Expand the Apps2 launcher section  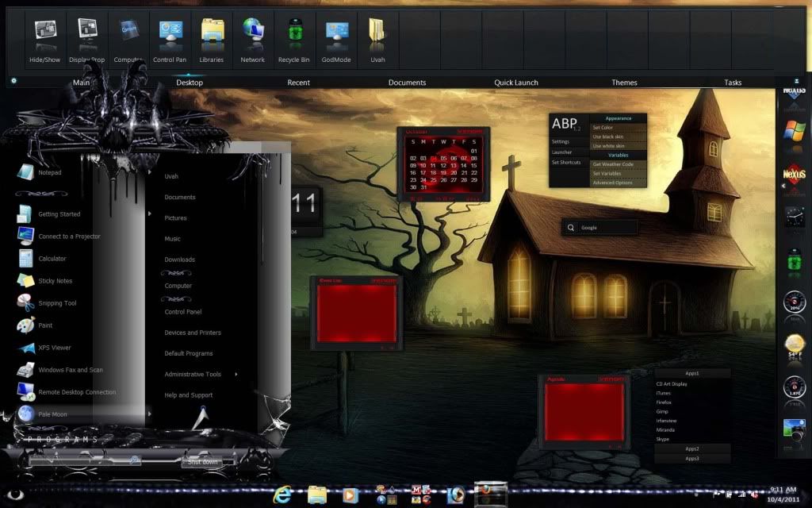pyautogui.click(x=692, y=448)
